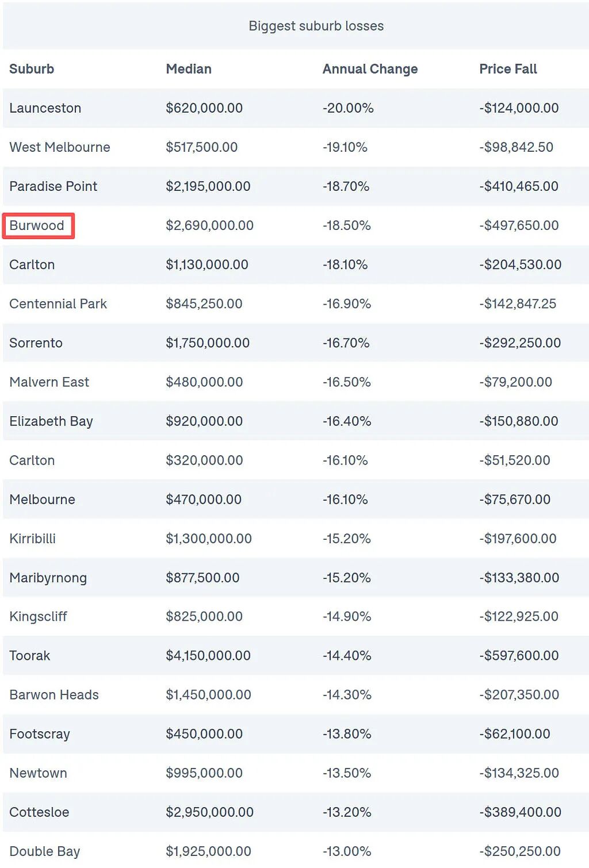
Task: Select the Biggest suburb losses title
Action: tap(316, 26)
